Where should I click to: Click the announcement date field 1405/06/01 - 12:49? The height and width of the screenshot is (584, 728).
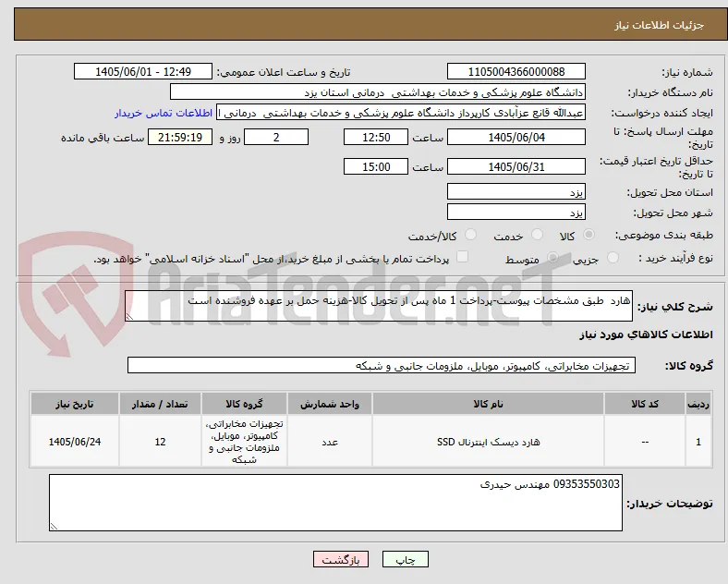[x=143, y=72]
